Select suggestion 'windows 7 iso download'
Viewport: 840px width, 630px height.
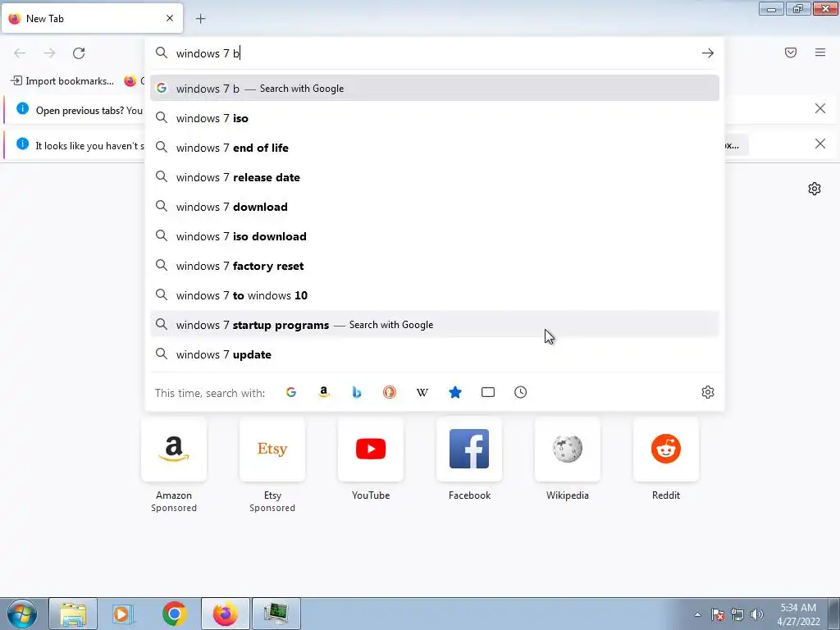tap(435, 236)
